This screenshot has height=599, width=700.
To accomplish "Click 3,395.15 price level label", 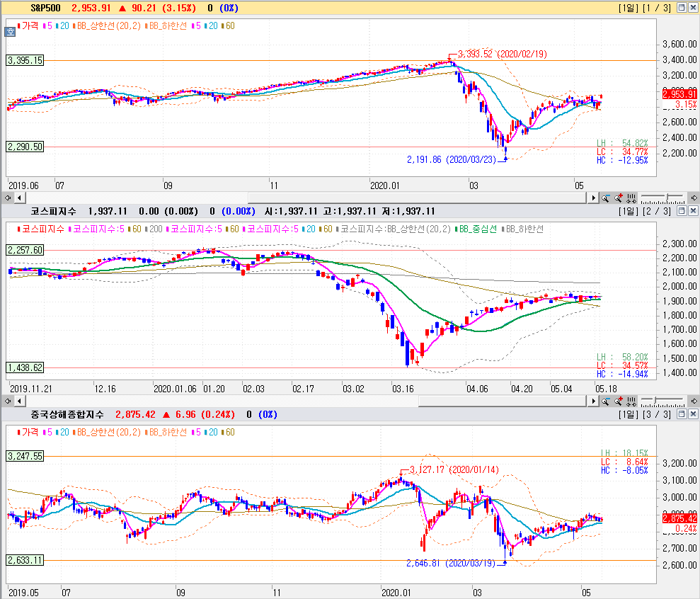I will point(25,60).
